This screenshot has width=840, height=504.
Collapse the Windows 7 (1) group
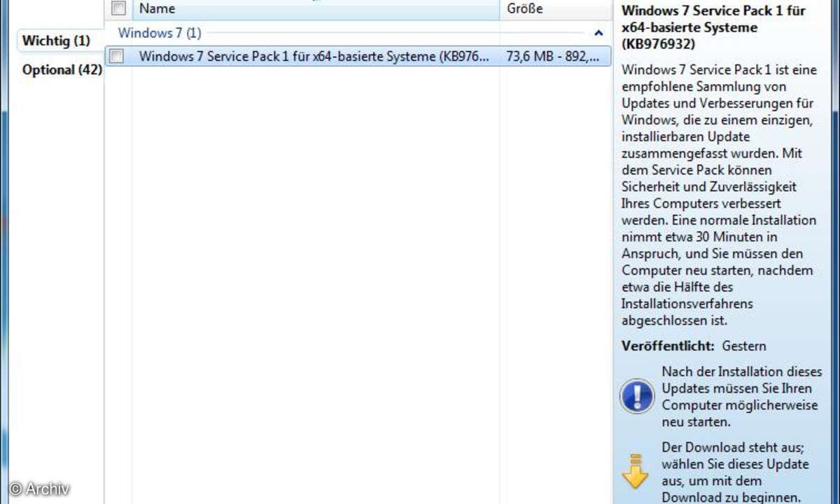coord(598,33)
